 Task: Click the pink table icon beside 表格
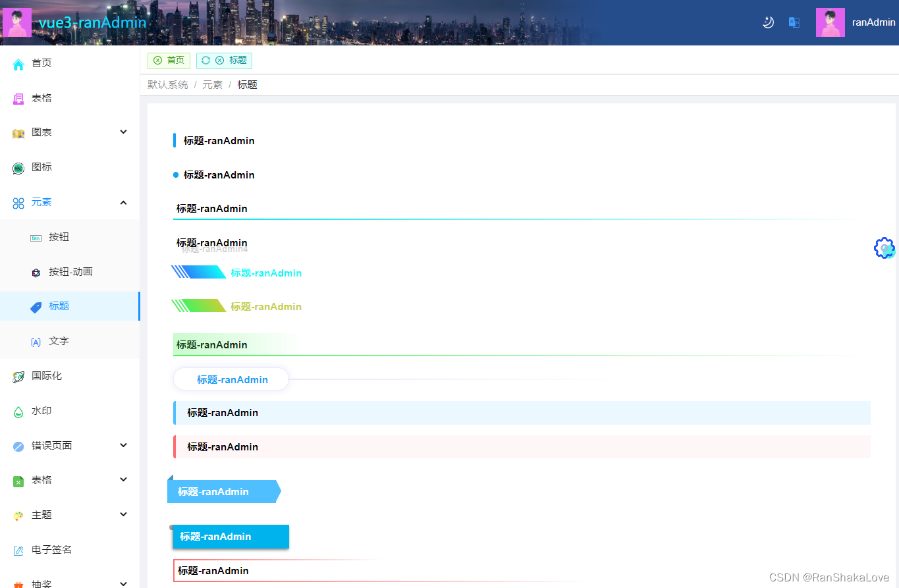pyautogui.click(x=18, y=99)
